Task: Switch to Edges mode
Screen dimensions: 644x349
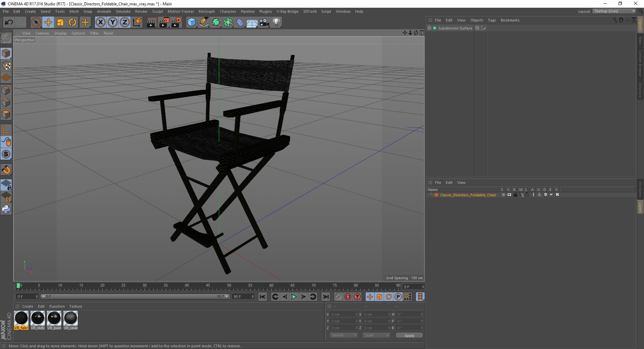Action: (x=6, y=102)
